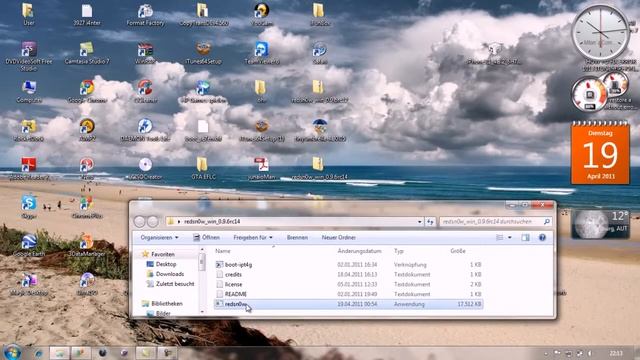
Task: Select iTunes64Setup installer icon
Action: coord(203,53)
